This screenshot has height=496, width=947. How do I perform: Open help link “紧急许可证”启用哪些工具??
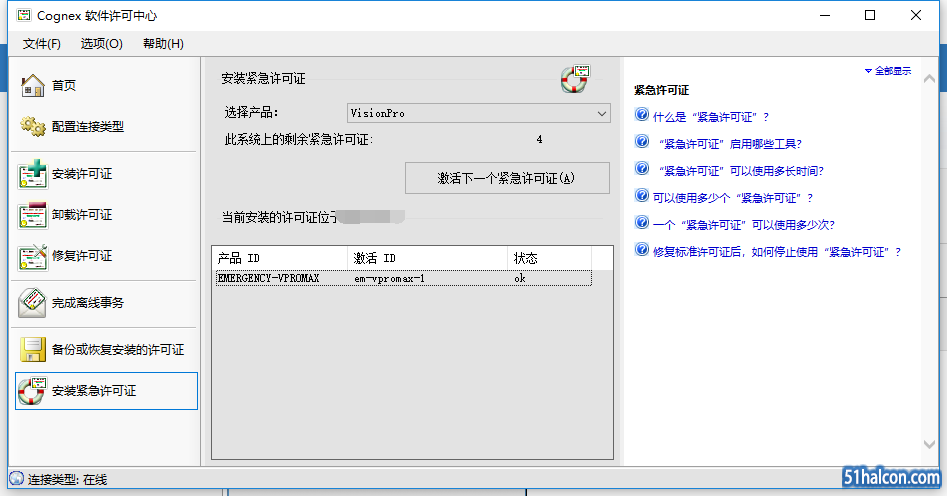click(x=730, y=144)
